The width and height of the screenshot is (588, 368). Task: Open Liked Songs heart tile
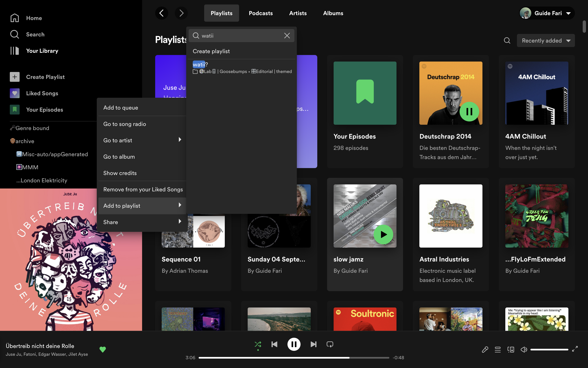(14, 93)
